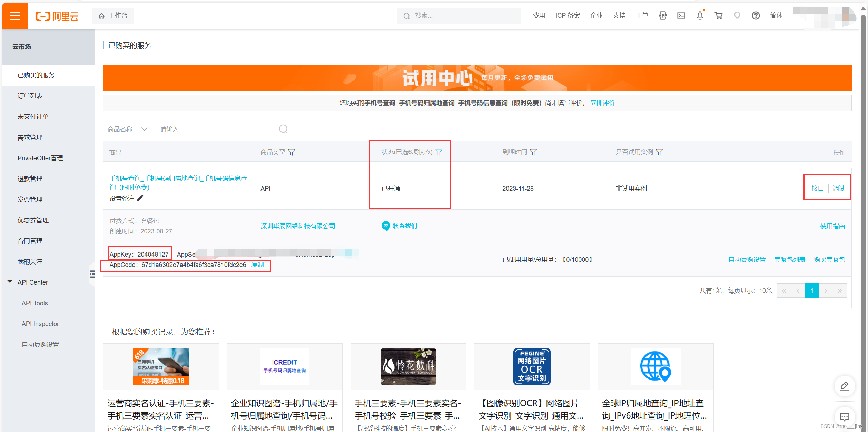Click the search magnifier in product filter
This screenshot has height=432, width=868.
pyautogui.click(x=283, y=129)
